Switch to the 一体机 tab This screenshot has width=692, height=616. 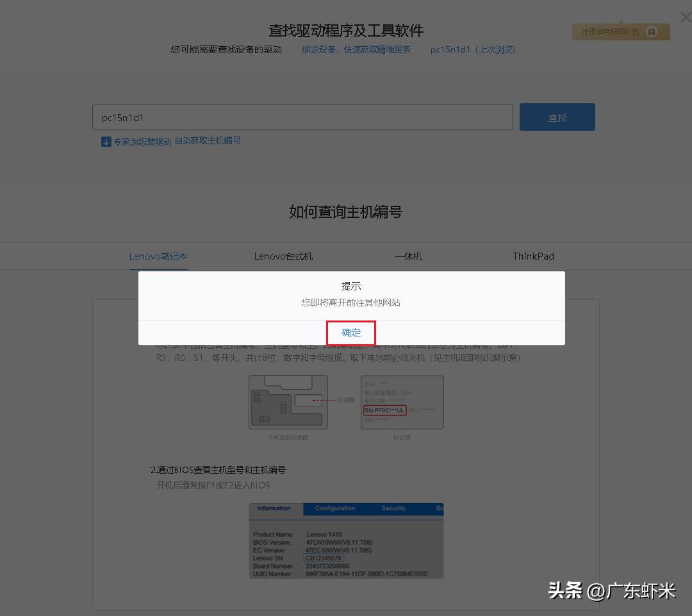408,256
